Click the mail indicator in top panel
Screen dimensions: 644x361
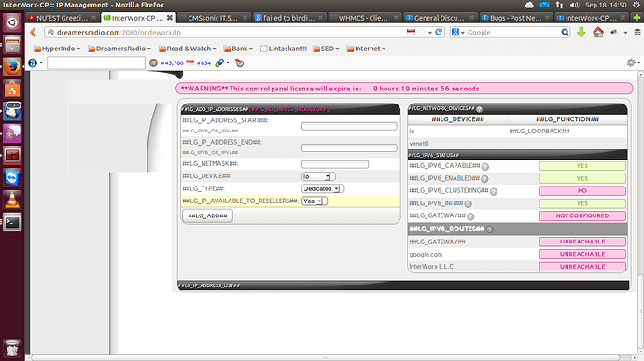[544, 5]
